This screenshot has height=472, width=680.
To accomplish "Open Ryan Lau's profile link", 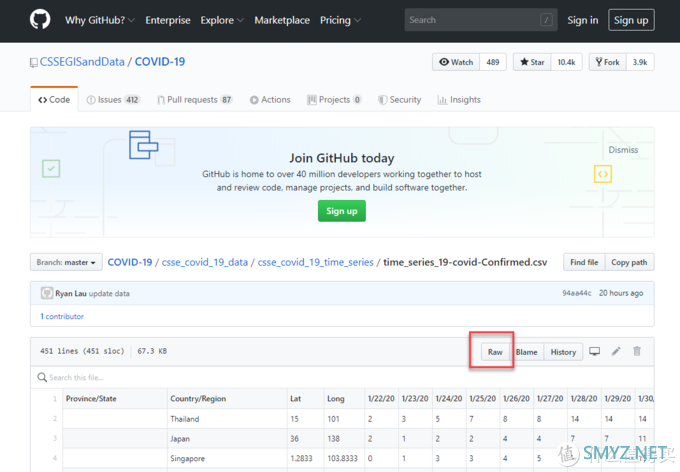I will point(71,293).
